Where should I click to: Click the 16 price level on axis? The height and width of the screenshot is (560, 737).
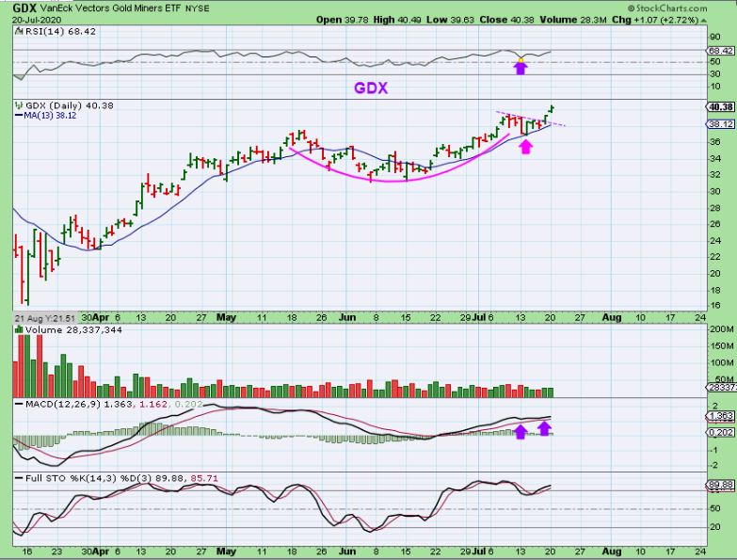(715, 306)
